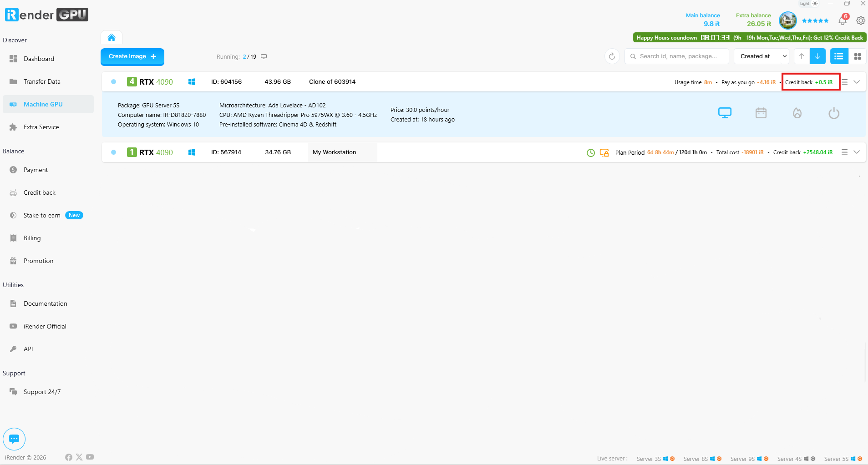Open the notification bell with 6 alerts

843,20
